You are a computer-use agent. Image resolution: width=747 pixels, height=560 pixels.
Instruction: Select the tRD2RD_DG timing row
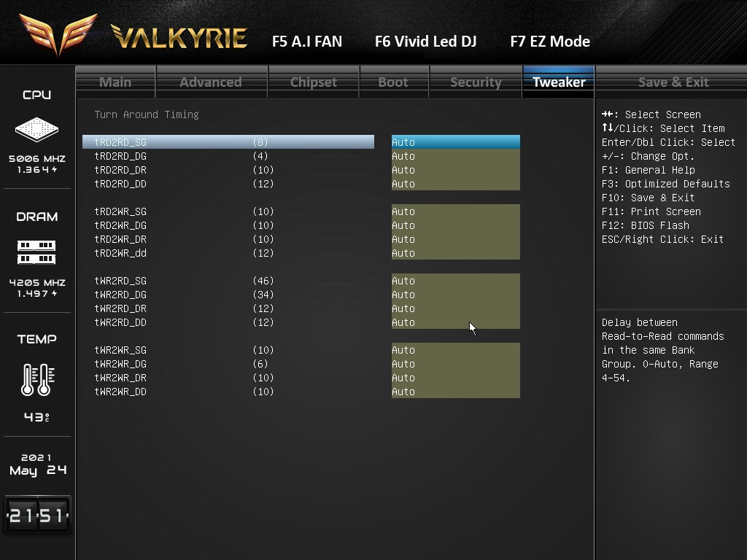[x=120, y=156]
